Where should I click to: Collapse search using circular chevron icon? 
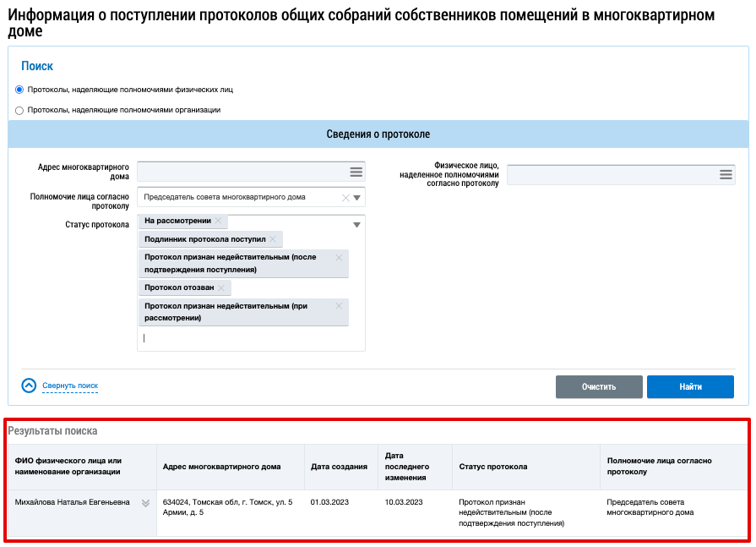pos(29,386)
